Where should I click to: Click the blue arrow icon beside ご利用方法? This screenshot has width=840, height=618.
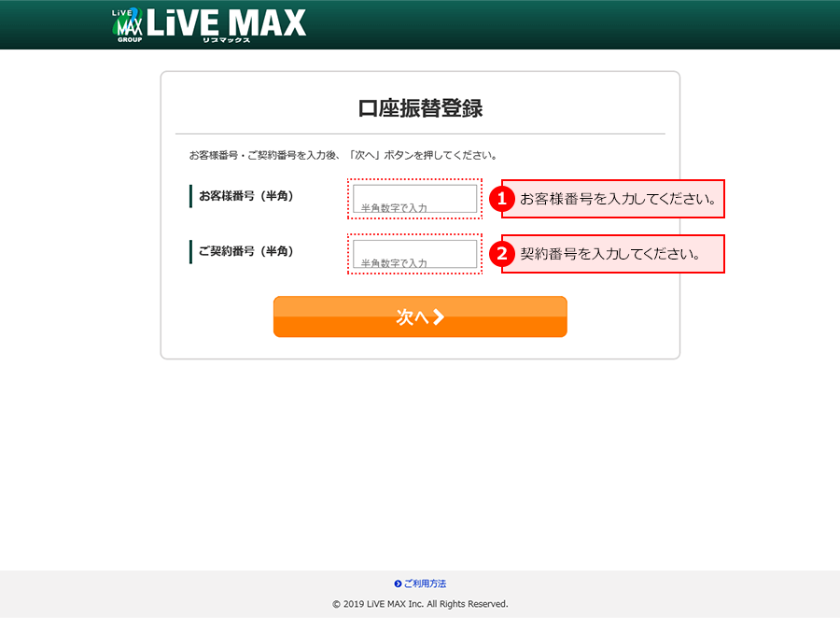click(x=398, y=583)
